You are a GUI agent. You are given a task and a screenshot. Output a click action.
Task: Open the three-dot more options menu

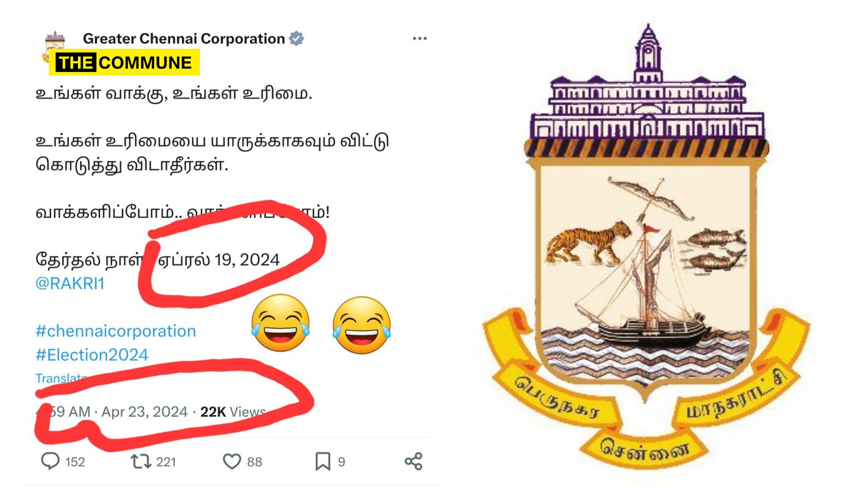pyautogui.click(x=420, y=38)
